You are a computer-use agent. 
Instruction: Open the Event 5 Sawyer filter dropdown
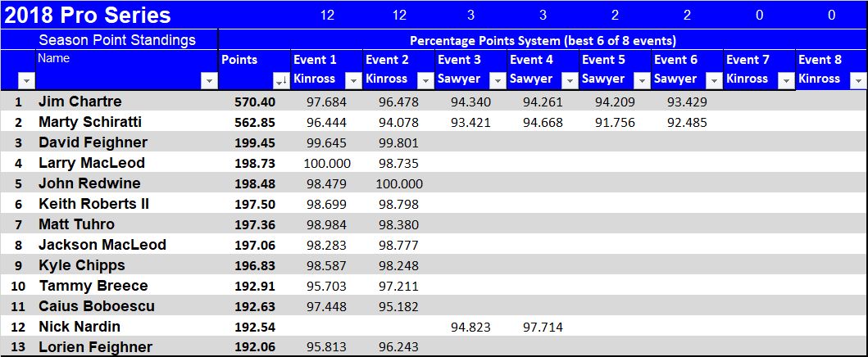(642, 80)
